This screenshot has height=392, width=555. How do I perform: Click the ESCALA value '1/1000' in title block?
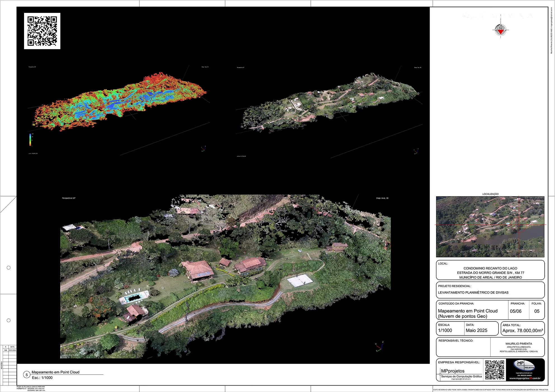point(445,330)
